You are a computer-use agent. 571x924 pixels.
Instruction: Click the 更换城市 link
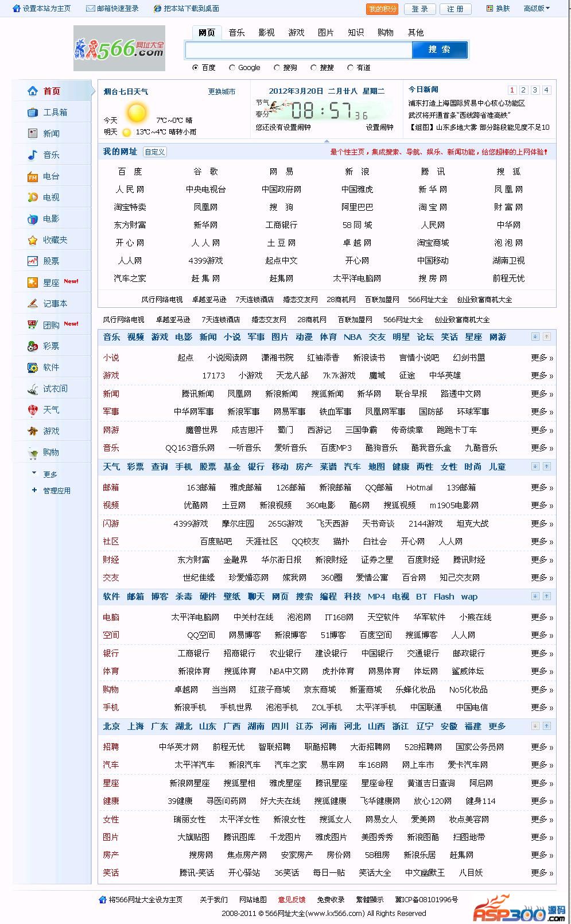coord(222,92)
